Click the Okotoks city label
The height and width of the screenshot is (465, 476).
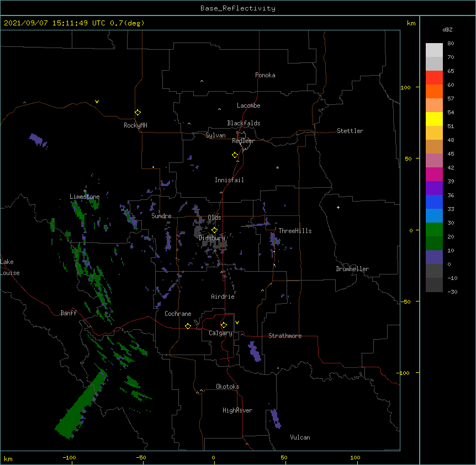[228, 387]
